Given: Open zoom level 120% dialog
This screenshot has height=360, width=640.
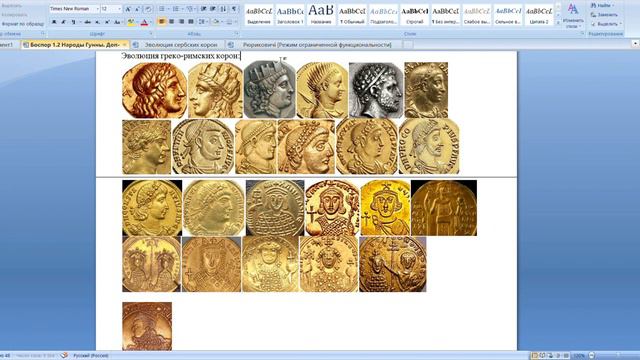Looking at the screenshot, I should click(579, 356).
